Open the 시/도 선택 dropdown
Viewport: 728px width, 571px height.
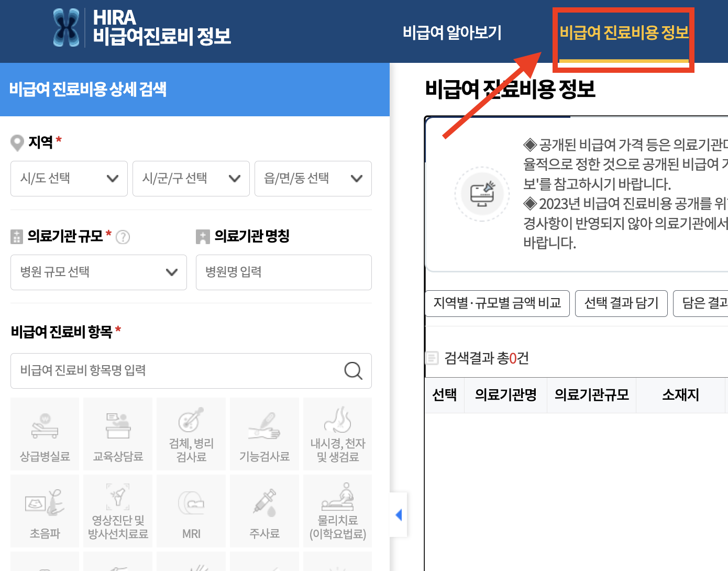pyautogui.click(x=69, y=178)
